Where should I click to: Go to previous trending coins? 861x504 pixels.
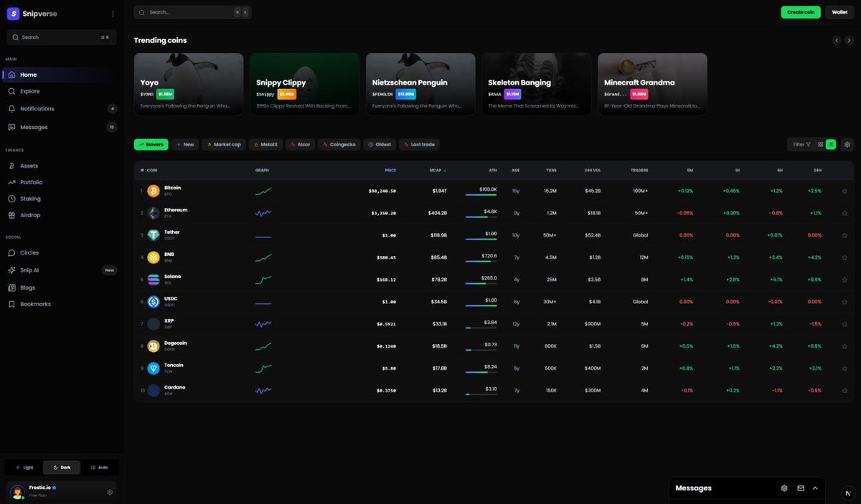[x=837, y=41]
